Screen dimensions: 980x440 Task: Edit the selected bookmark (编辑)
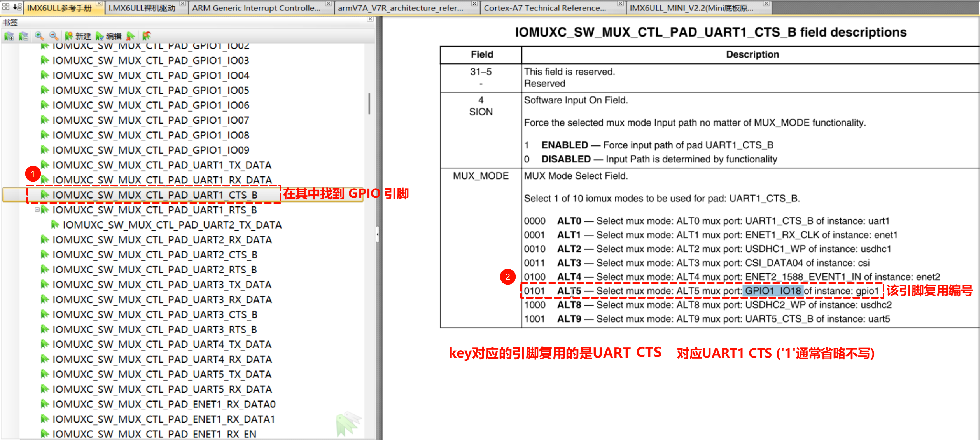pyautogui.click(x=108, y=36)
